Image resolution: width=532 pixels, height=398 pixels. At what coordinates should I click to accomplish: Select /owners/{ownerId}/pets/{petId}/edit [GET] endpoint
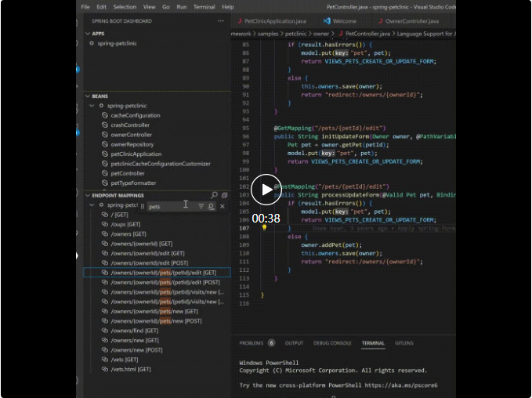(x=157, y=273)
